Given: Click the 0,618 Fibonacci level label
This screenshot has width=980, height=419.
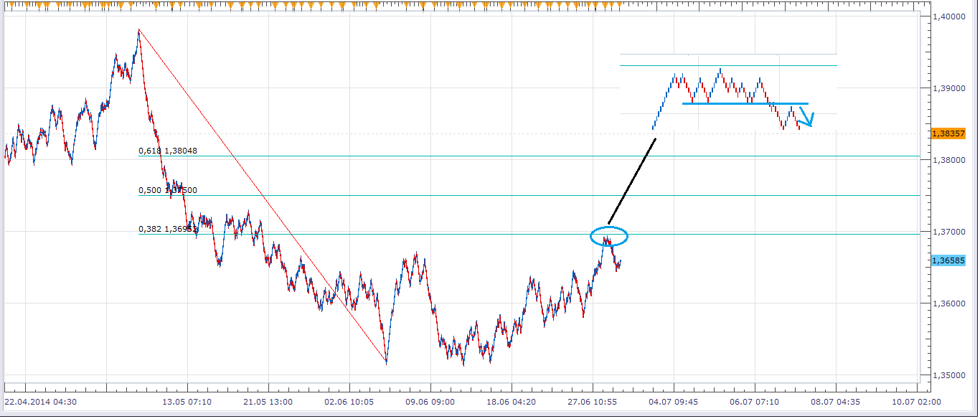Looking at the screenshot, I should (167, 151).
